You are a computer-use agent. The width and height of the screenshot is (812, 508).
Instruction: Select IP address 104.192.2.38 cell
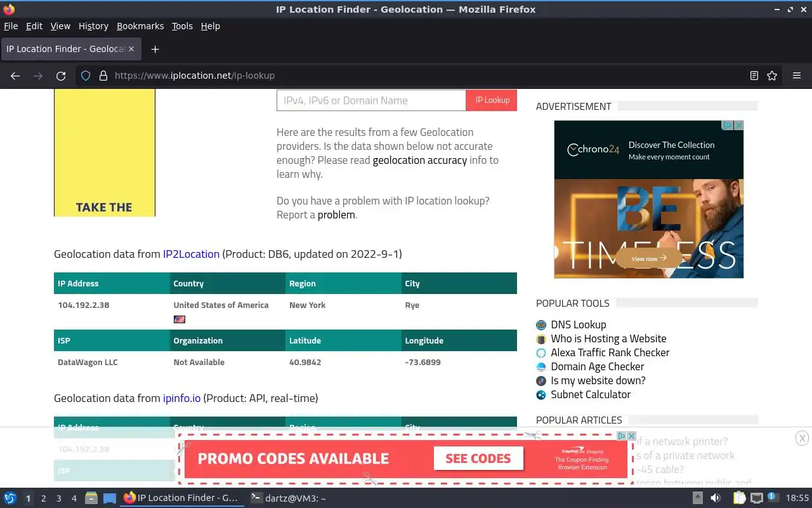coord(84,305)
